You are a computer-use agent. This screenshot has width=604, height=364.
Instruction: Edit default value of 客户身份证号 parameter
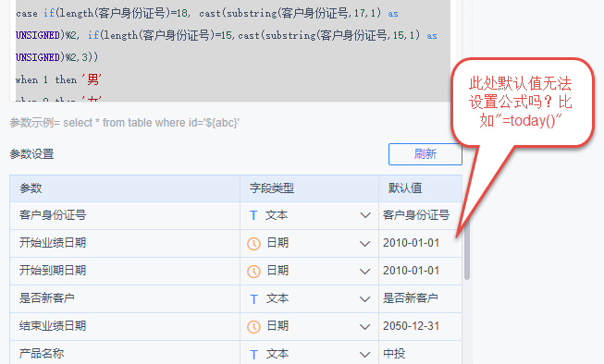[420, 215]
